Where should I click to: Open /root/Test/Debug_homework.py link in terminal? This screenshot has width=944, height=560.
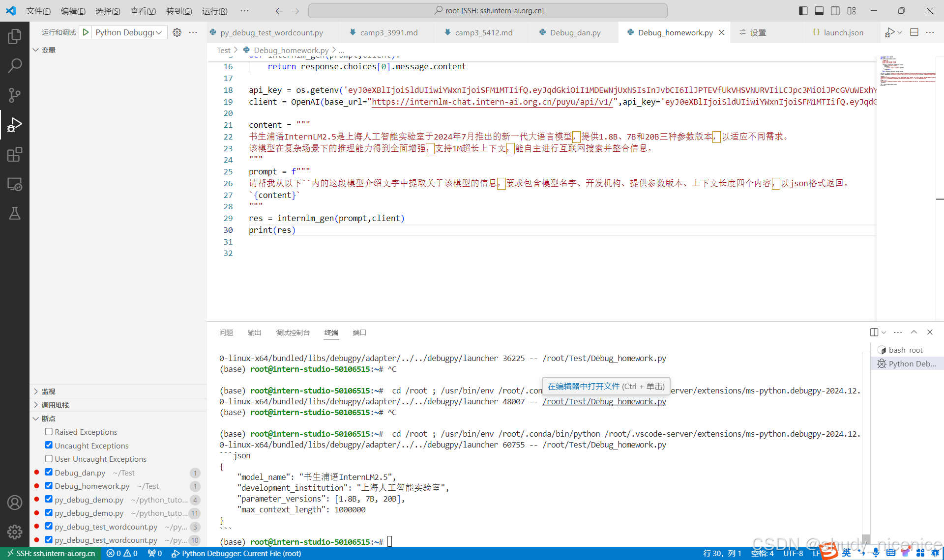(604, 401)
